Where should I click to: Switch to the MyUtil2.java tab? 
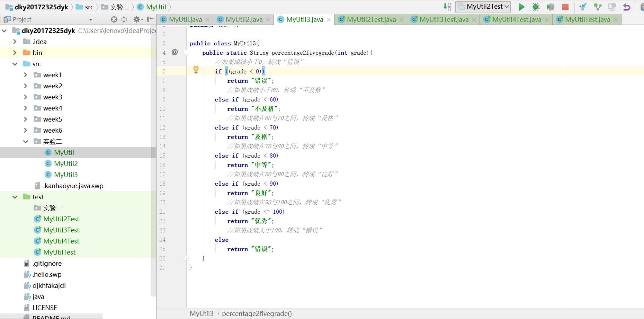(x=244, y=20)
